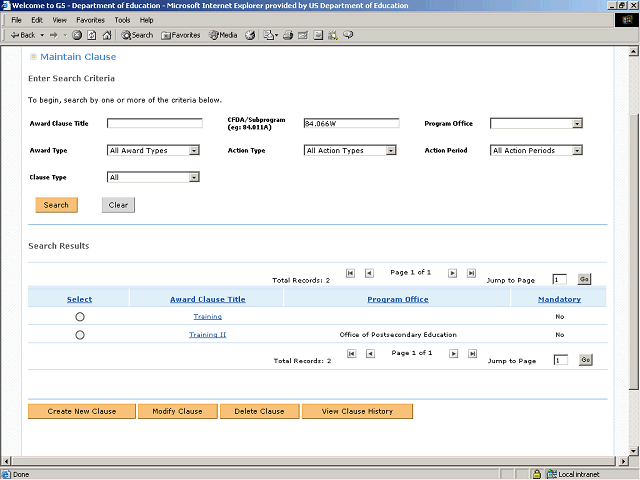Click the Edit page toolbar icon
The image size is (640, 480).
303,35
